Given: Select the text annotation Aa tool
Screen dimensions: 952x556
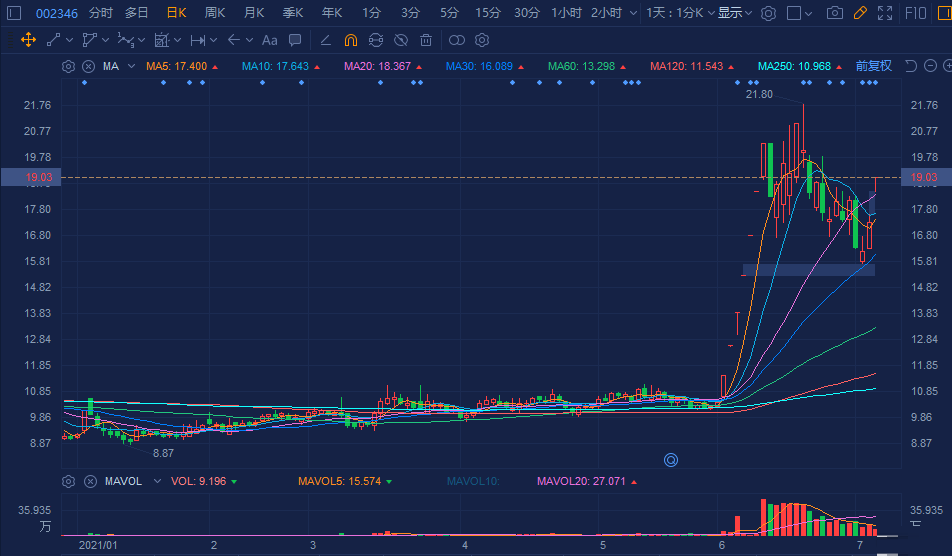Looking at the screenshot, I should [x=269, y=40].
